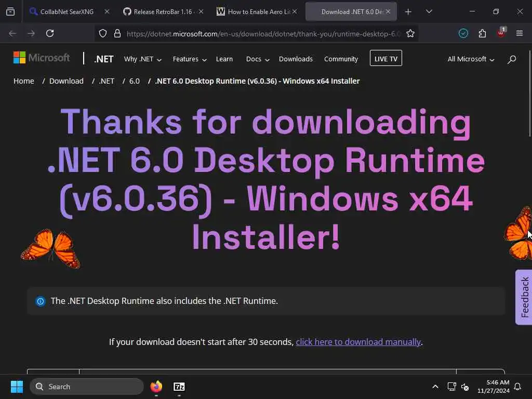Switch to the CollabNet SearXNG tab
This screenshot has width=532, height=399.
[67, 11]
